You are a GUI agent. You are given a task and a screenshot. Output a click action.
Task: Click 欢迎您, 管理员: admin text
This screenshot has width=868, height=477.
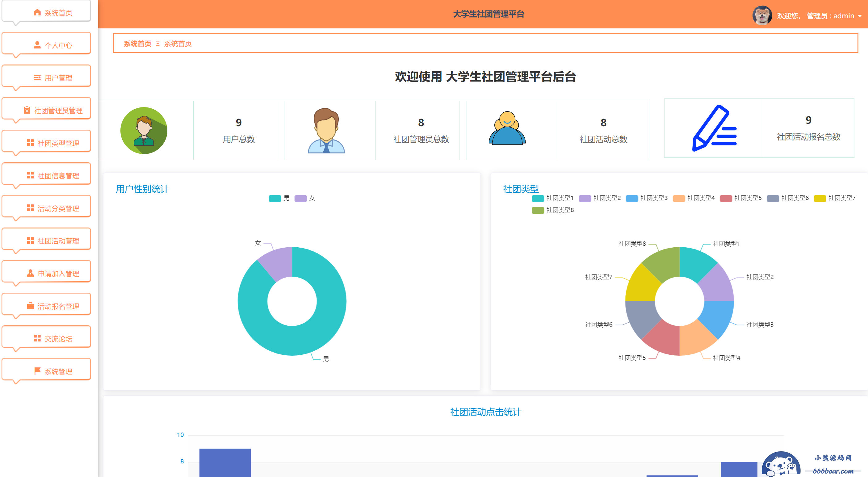[x=816, y=16]
